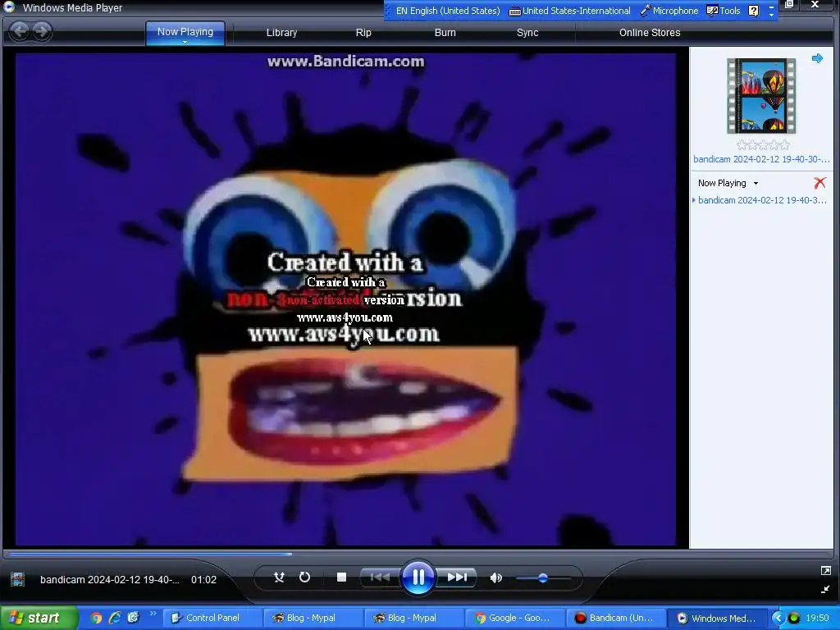The image size is (840, 630).
Task: Click the video file icon beside the title
Action: [18, 579]
